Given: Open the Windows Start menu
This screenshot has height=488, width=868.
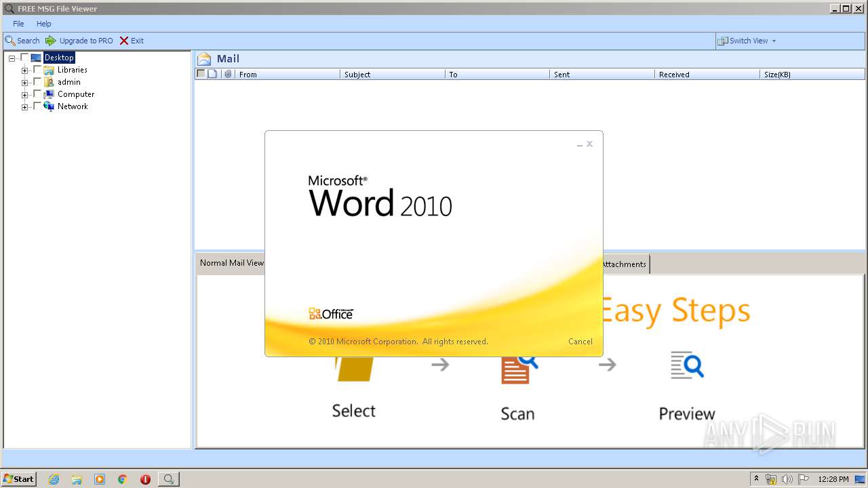Looking at the screenshot, I should (19, 479).
